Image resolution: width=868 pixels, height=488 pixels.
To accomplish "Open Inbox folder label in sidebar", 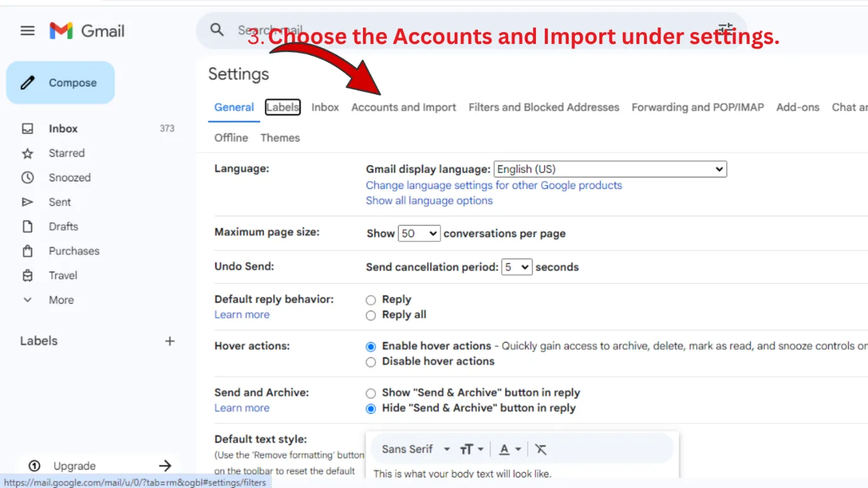I will 64,128.
